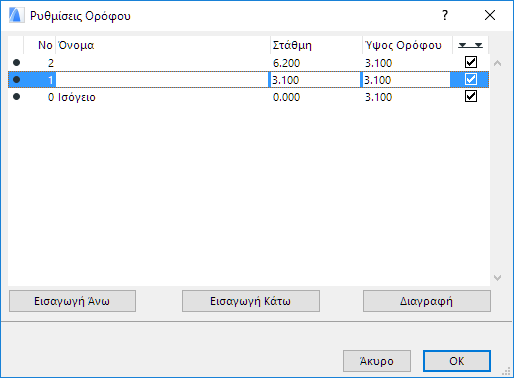This screenshot has height=378, width=514.
Task: Click Εισαγωγή Άνω button
Action: 72,301
